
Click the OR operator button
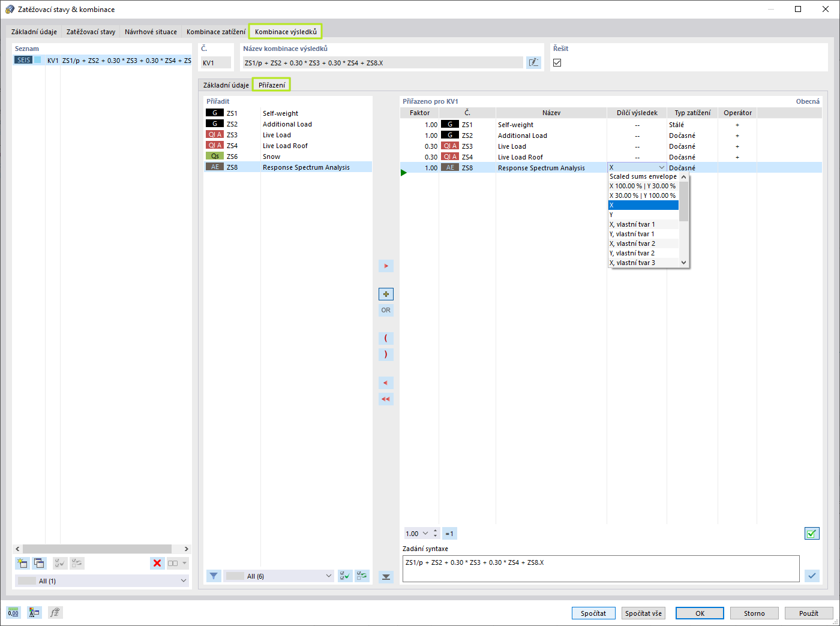386,310
